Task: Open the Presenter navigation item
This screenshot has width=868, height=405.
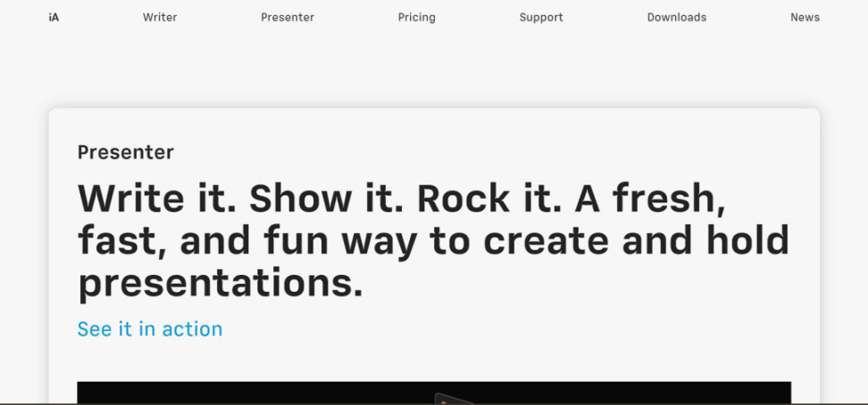Action: pyautogui.click(x=288, y=17)
